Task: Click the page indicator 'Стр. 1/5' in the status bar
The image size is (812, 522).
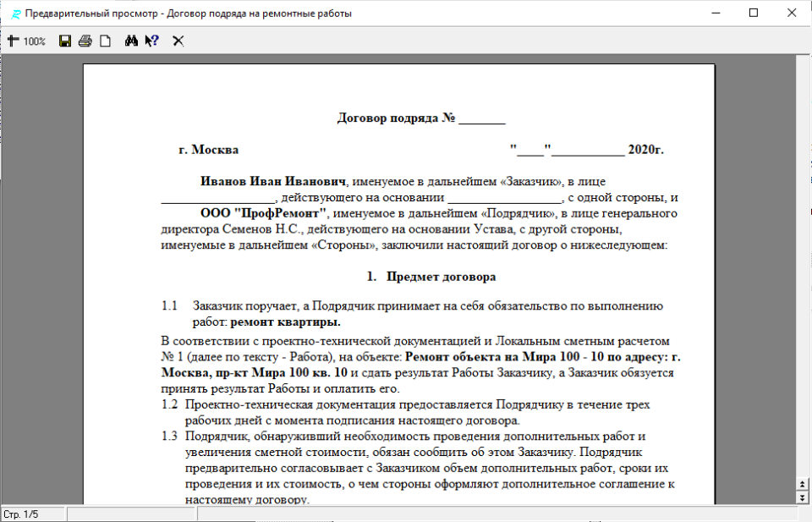Action: coord(20,514)
